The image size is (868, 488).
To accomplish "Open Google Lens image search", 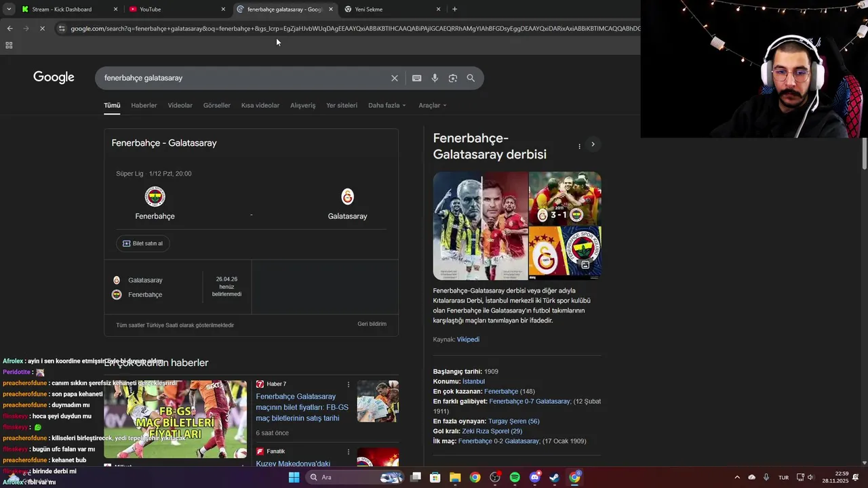I will (453, 78).
